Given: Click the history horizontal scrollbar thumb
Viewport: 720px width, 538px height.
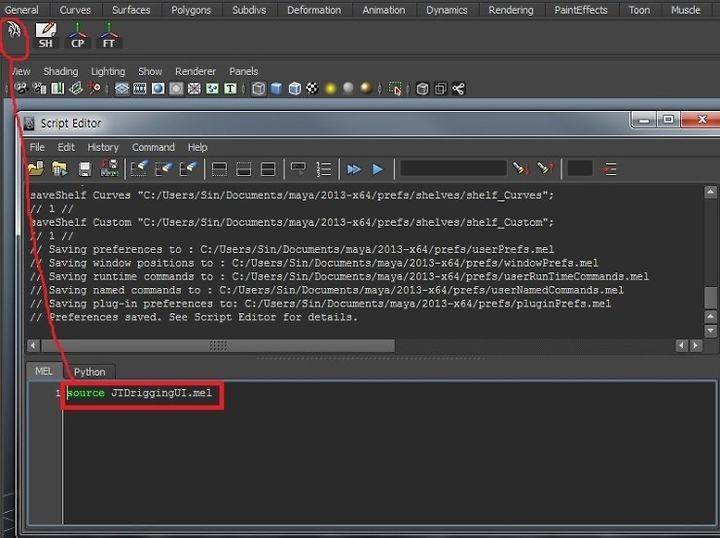Looking at the screenshot, I should (x=218, y=345).
